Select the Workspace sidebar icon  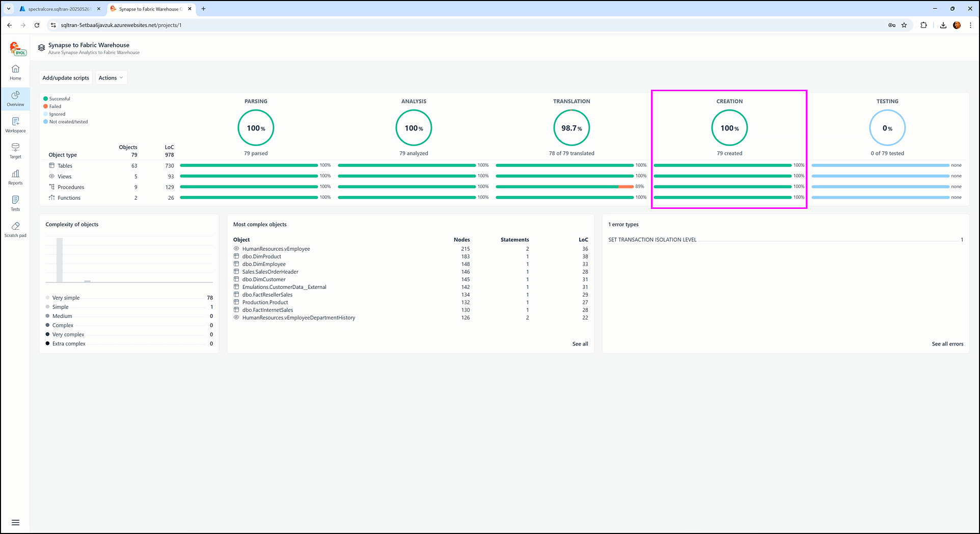click(15, 125)
